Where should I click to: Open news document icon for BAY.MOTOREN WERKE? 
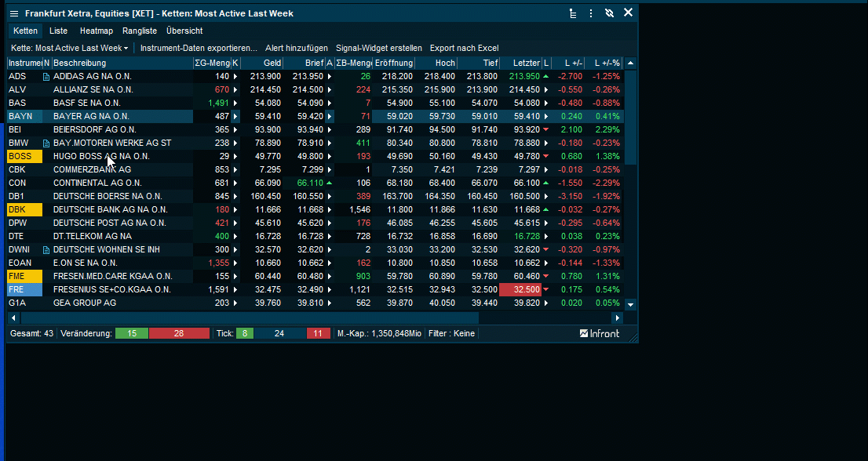click(x=46, y=143)
